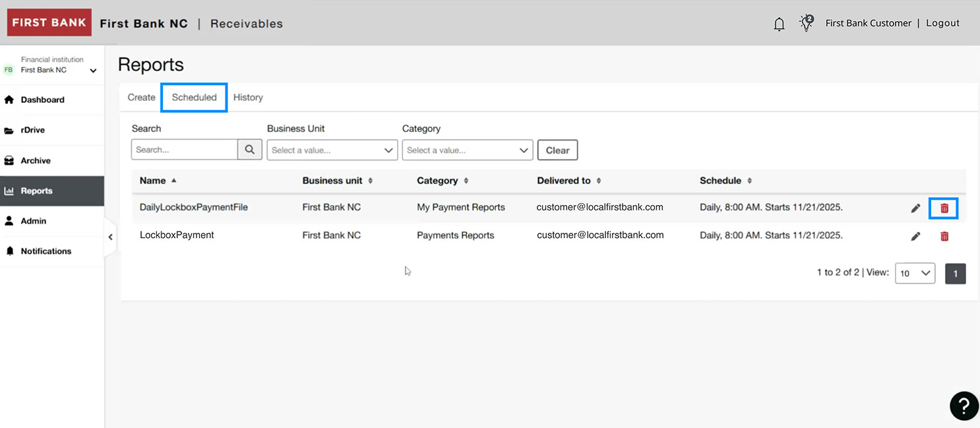The height and width of the screenshot is (428, 980).
Task: Change the View page size dropdown
Action: (x=915, y=273)
